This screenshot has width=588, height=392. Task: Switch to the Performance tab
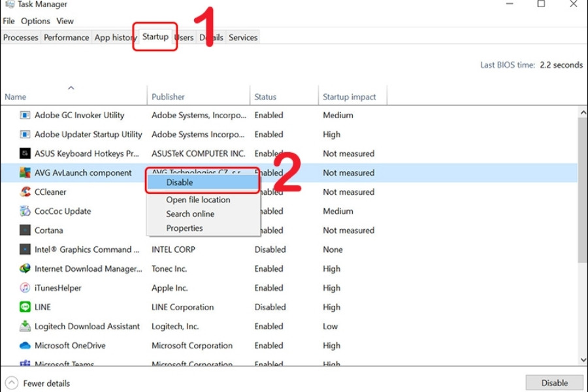[66, 37]
